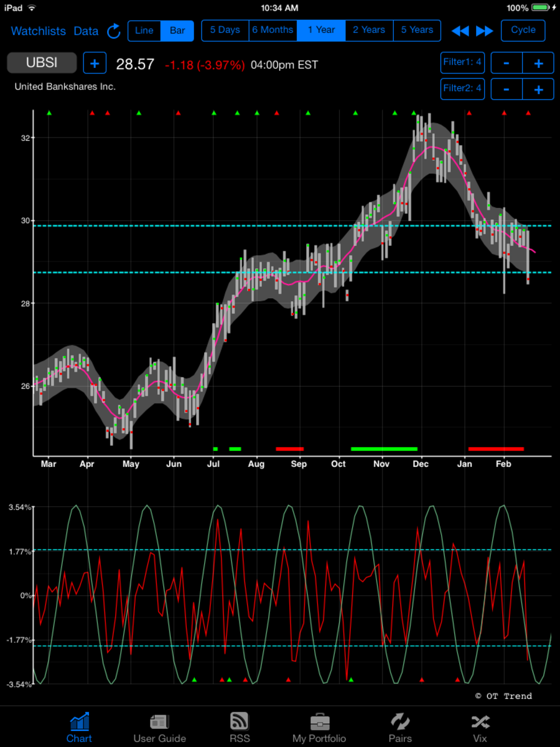Tap the Cycle button

tap(523, 31)
